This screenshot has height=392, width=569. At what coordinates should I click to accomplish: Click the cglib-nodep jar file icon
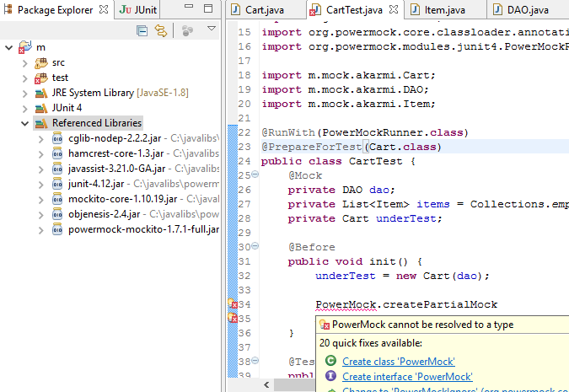pos(57,138)
